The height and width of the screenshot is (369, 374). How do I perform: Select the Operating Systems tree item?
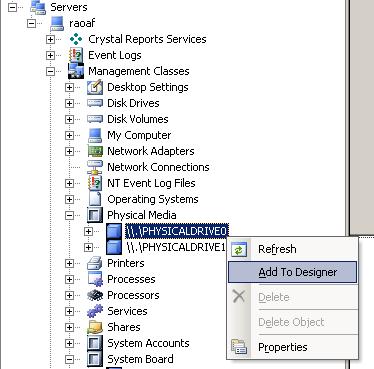(153, 199)
